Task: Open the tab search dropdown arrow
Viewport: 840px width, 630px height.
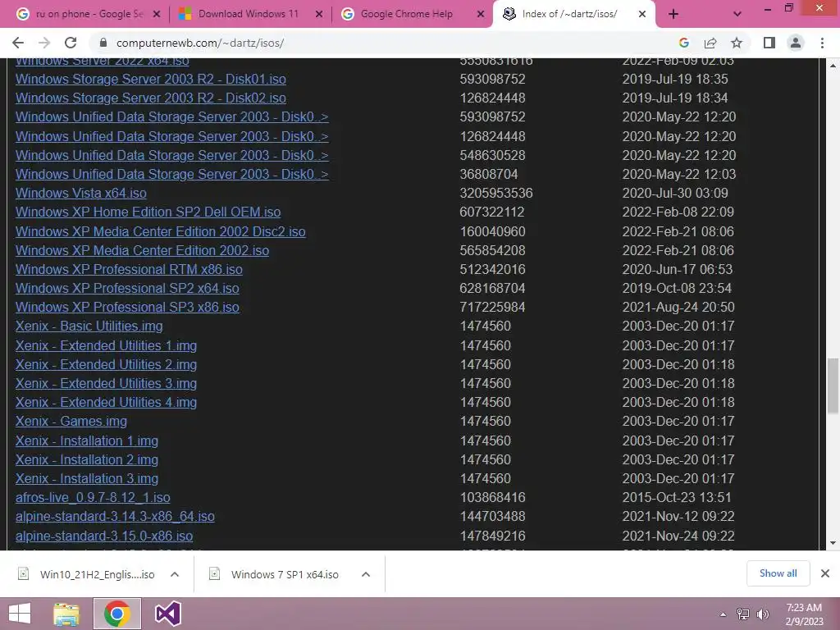Action: coord(737,15)
